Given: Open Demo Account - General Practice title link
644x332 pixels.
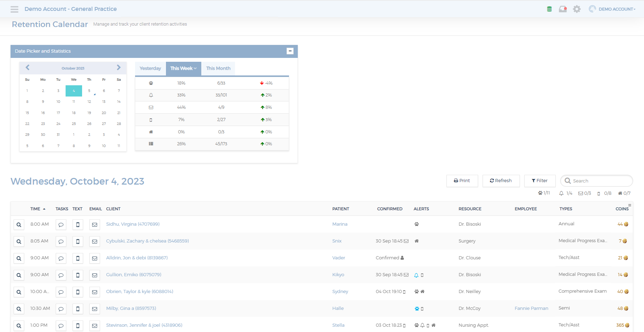Looking at the screenshot, I should [x=71, y=9].
